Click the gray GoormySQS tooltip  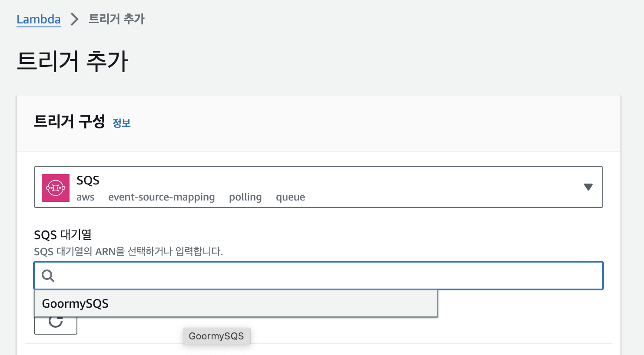pyautogui.click(x=216, y=336)
